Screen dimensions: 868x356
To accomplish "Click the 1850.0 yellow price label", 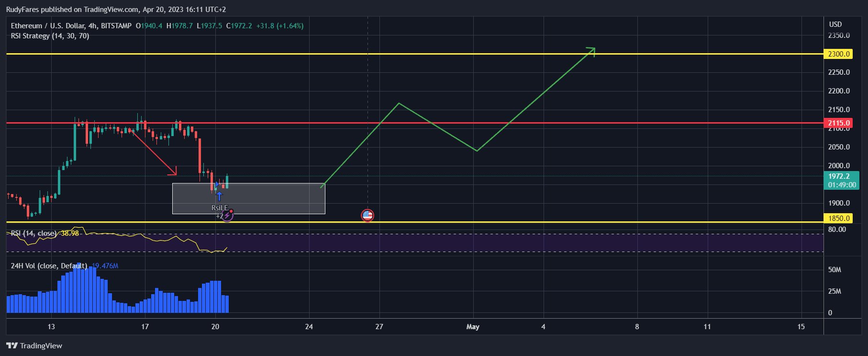I will (839, 218).
